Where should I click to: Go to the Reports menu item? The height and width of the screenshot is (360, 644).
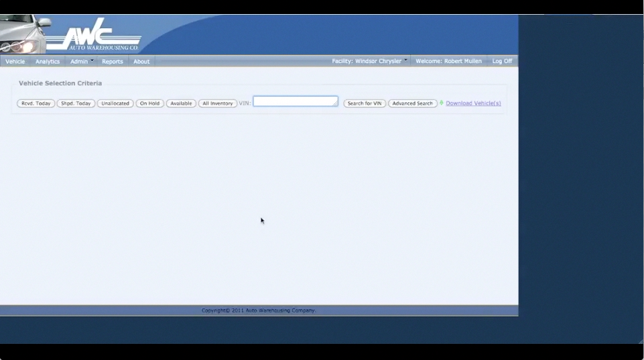[x=112, y=62]
